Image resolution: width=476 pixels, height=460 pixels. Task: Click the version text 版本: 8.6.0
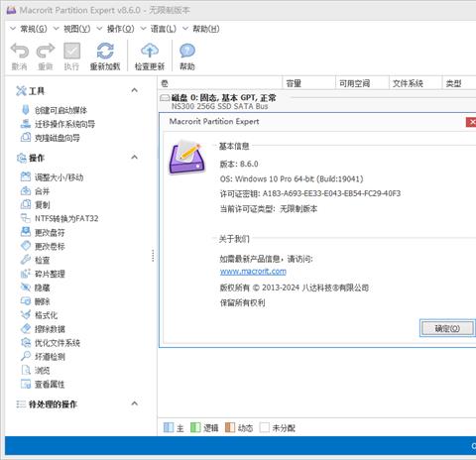point(239,164)
